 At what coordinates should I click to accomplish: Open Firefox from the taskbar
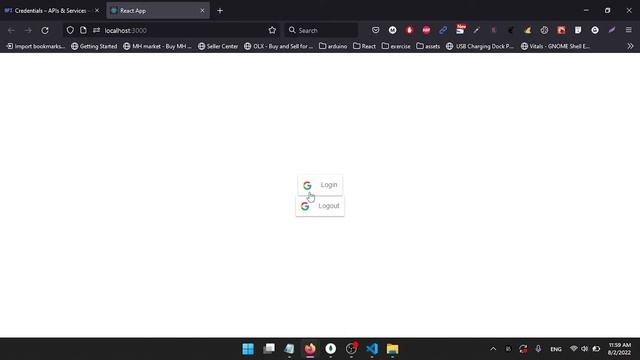click(310, 349)
